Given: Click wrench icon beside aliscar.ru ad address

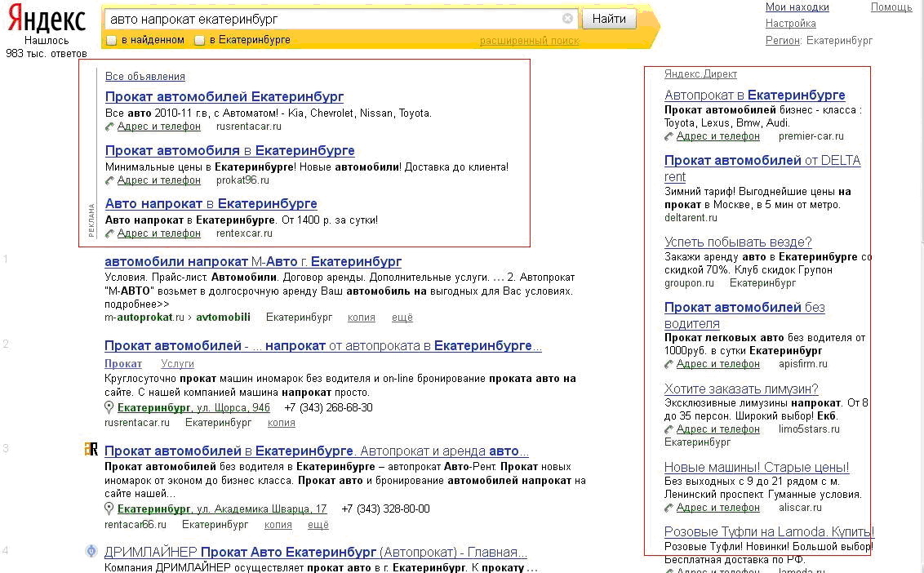Looking at the screenshot, I should point(669,508).
